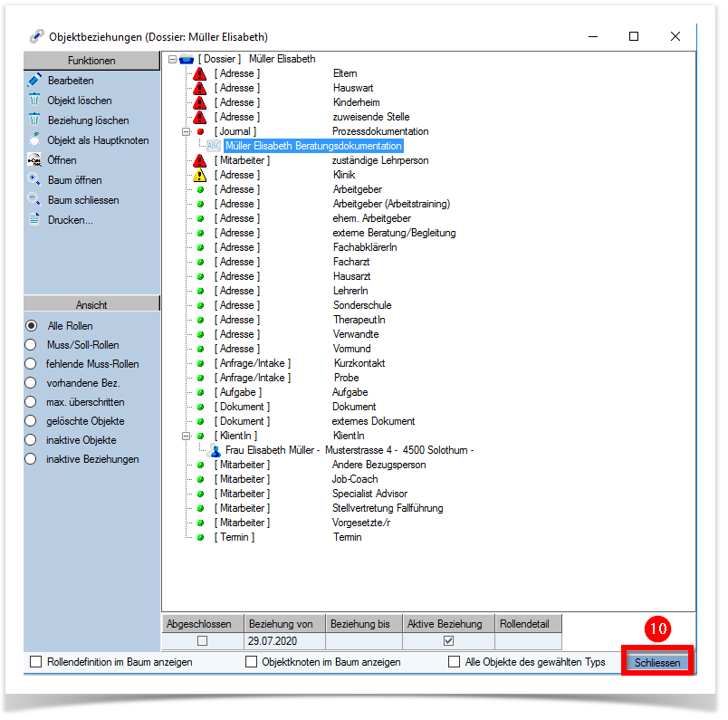728x720 pixels.
Task: Click the empty Beziehung bis cell
Action: click(x=364, y=641)
